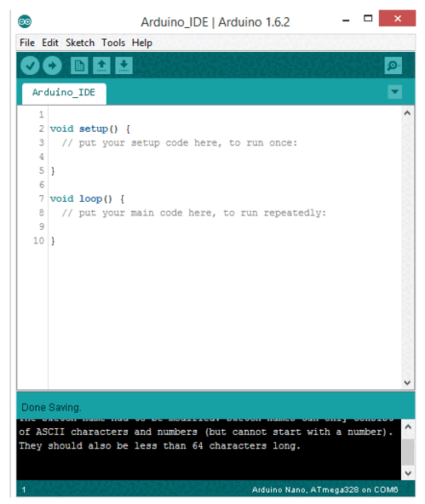Click the 'Done Saving.' status message
Image resolution: width=425 pixels, height=504 pixels.
click(51, 408)
